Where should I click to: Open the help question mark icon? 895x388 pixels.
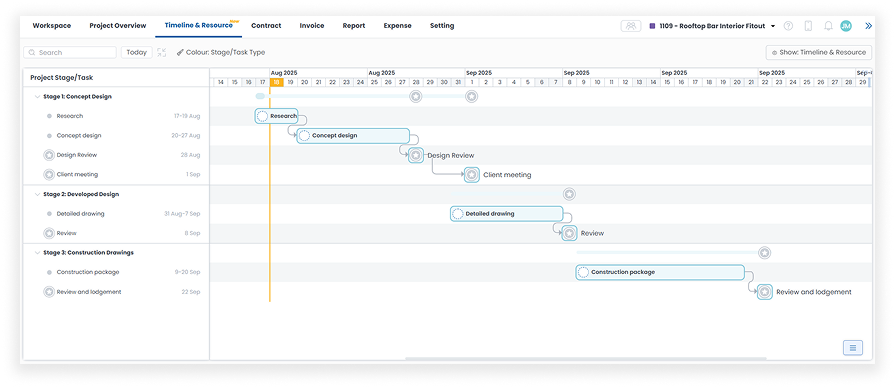click(788, 26)
